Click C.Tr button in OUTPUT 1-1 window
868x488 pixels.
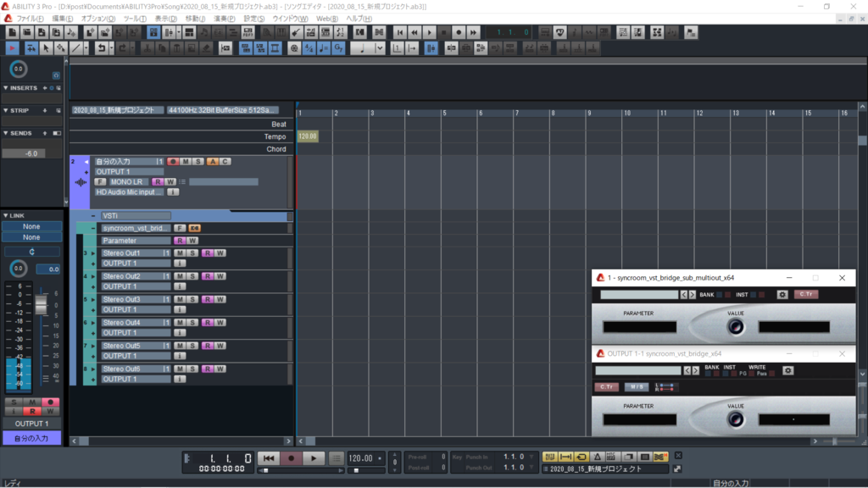pyautogui.click(x=606, y=386)
